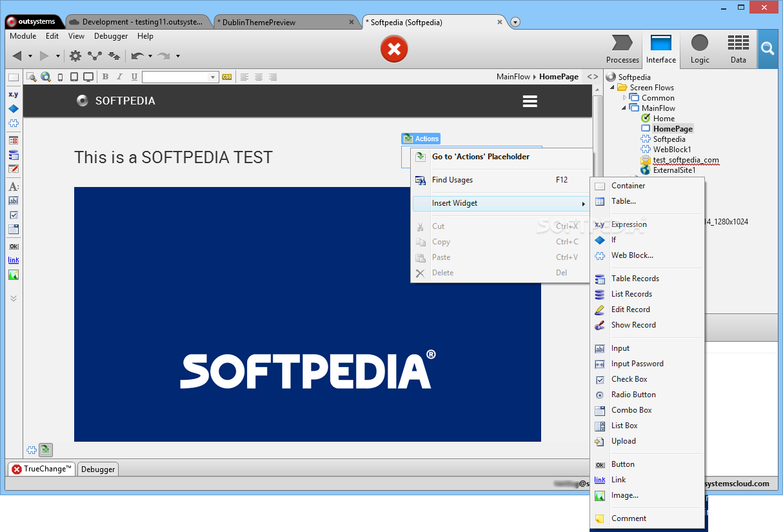Switch to desktop monitor preview icon
Screen dimensions: 783x532
click(x=88, y=77)
